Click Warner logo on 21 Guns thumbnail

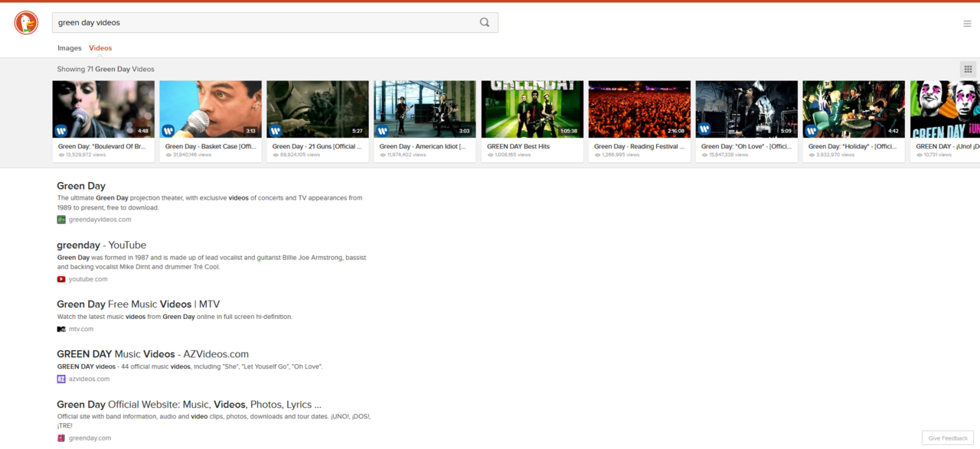(x=276, y=130)
